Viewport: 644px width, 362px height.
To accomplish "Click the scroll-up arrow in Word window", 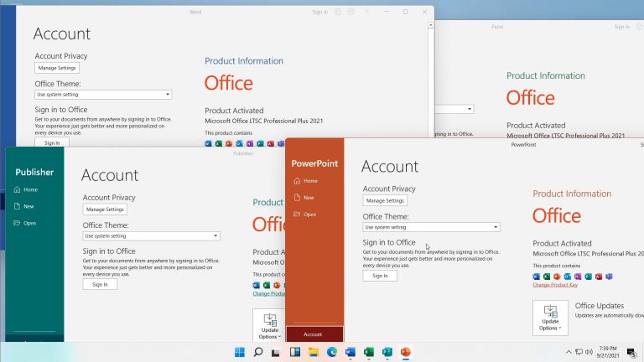I will point(430,25).
